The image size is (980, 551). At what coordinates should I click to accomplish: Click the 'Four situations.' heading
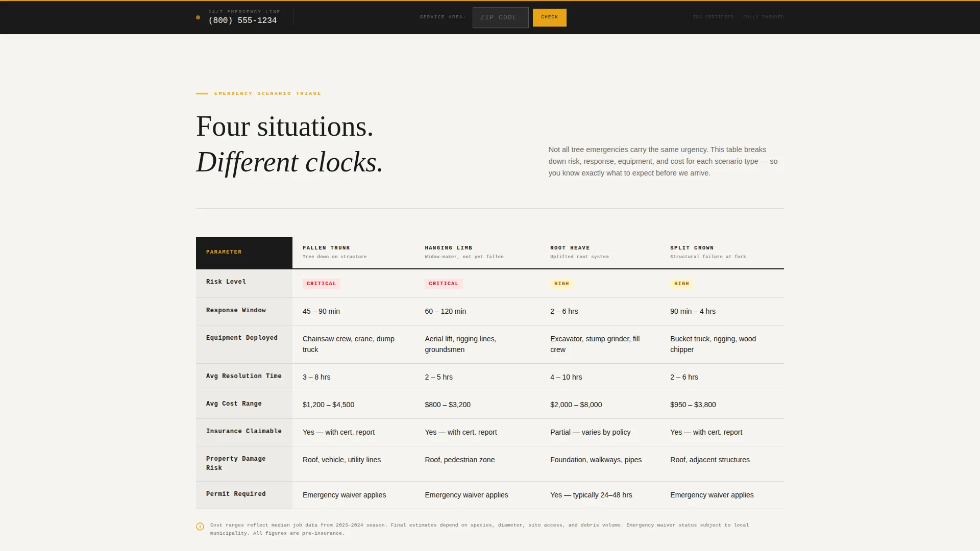(285, 127)
